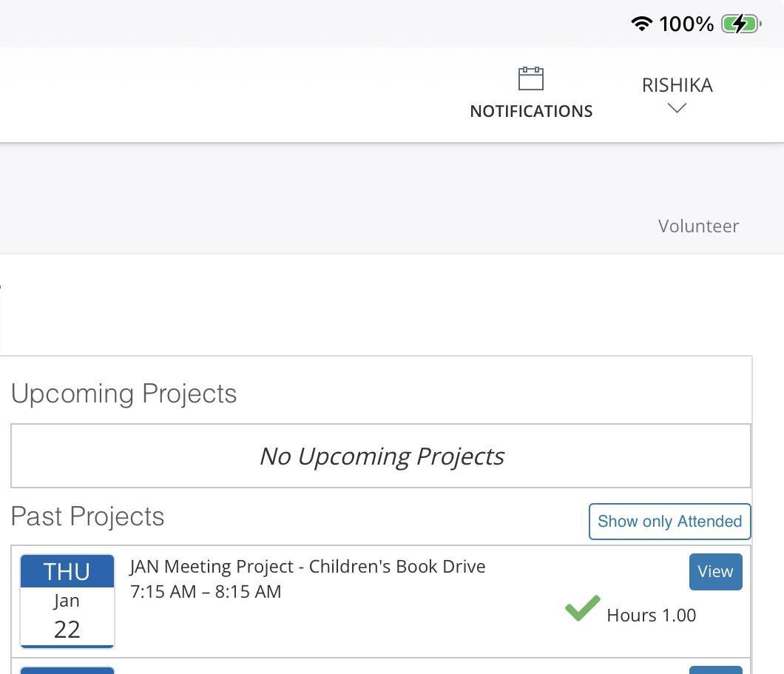Click the Upcoming Projects heading
This screenshot has height=674, width=784.
124,394
